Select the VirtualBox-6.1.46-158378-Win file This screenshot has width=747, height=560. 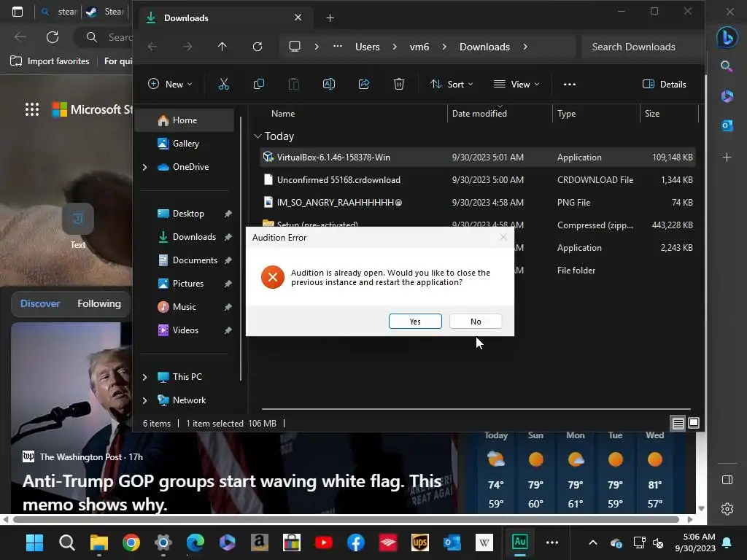tap(478, 157)
